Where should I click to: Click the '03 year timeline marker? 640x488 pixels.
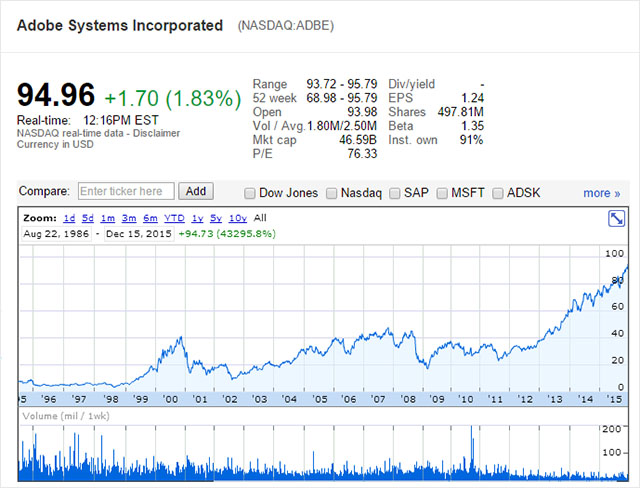click(259, 399)
